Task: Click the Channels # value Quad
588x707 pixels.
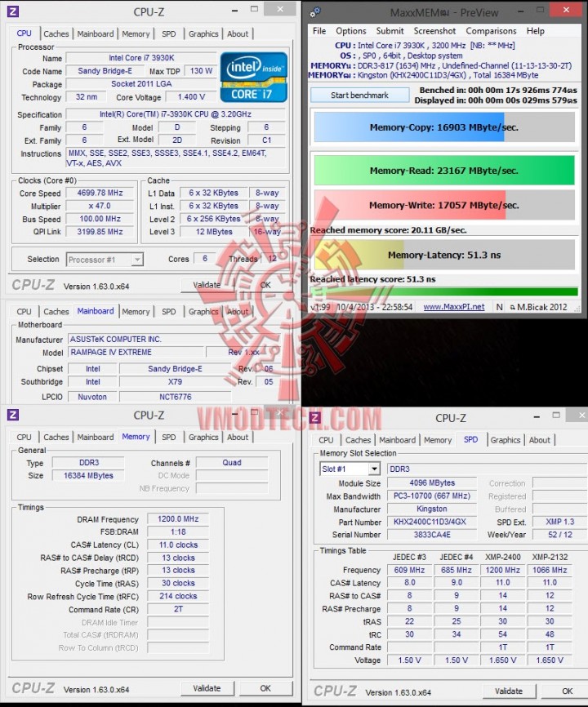Action: (x=232, y=463)
